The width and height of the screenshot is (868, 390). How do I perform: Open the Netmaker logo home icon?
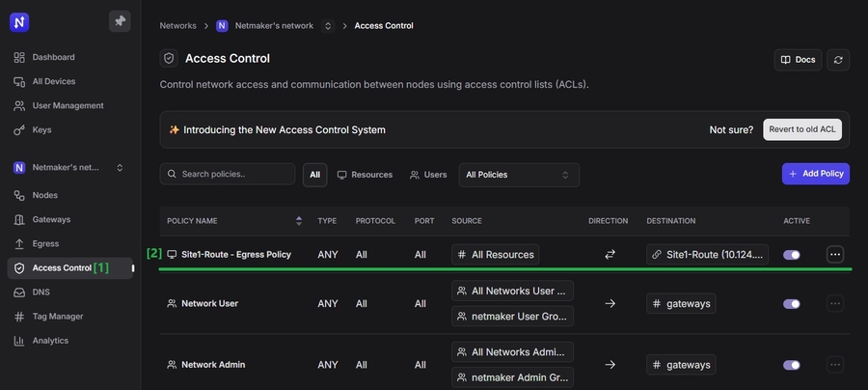coord(19,21)
